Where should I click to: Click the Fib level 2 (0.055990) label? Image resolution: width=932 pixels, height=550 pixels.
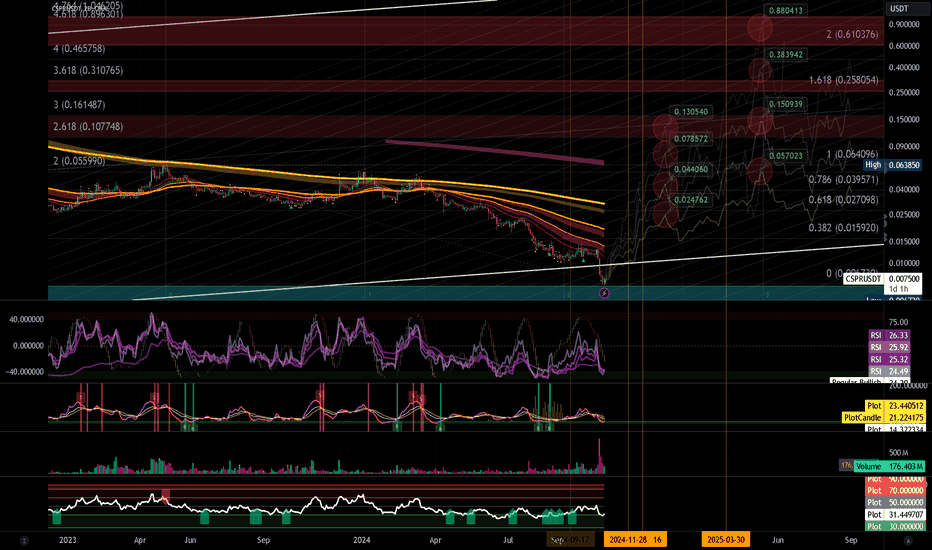pyautogui.click(x=79, y=161)
